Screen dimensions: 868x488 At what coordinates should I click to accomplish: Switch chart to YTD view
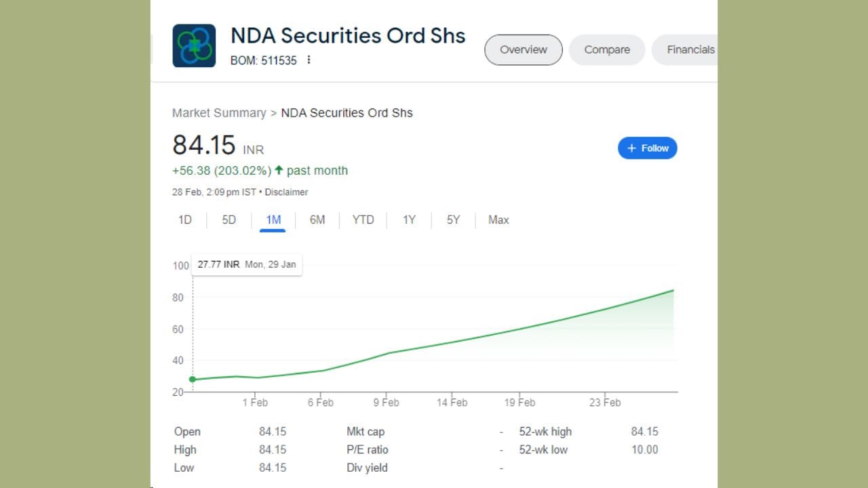[363, 220]
